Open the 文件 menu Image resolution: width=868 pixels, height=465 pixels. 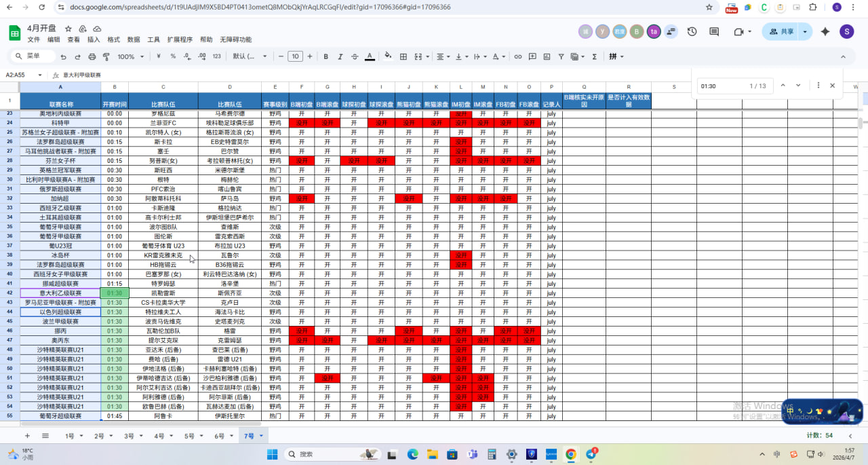coord(34,40)
